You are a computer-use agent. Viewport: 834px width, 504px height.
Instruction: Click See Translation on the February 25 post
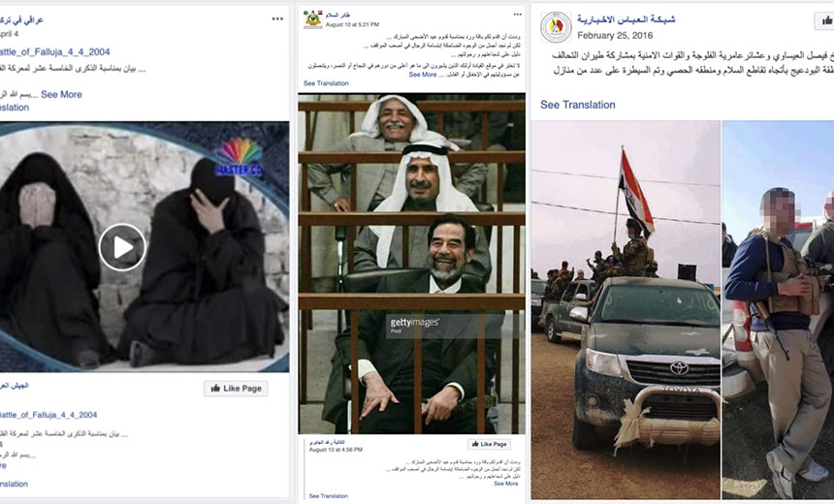pyautogui.click(x=578, y=105)
